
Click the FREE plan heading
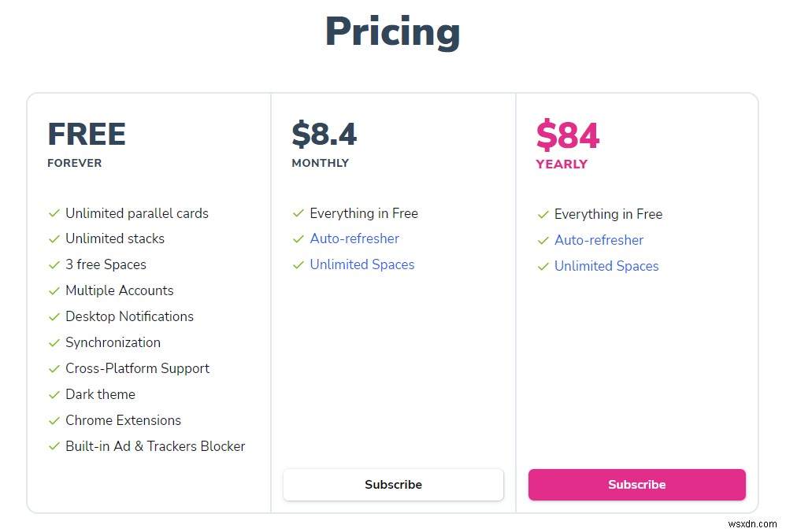coord(87,134)
